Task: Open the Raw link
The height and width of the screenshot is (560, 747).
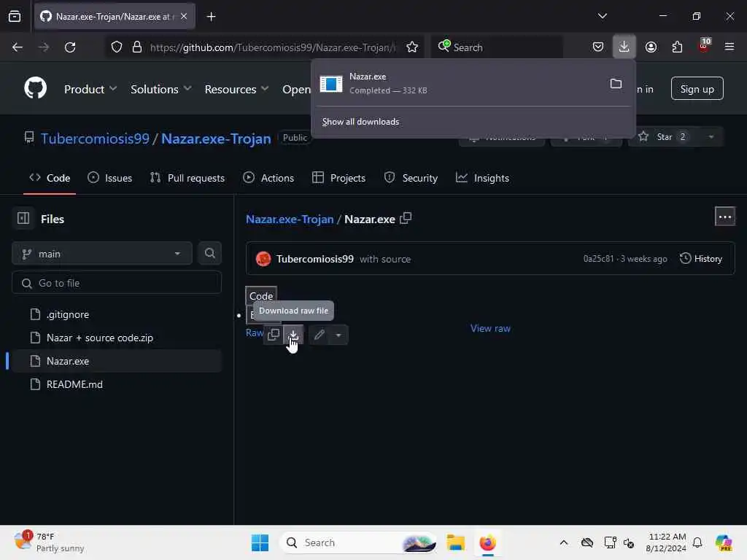Action: click(x=255, y=332)
